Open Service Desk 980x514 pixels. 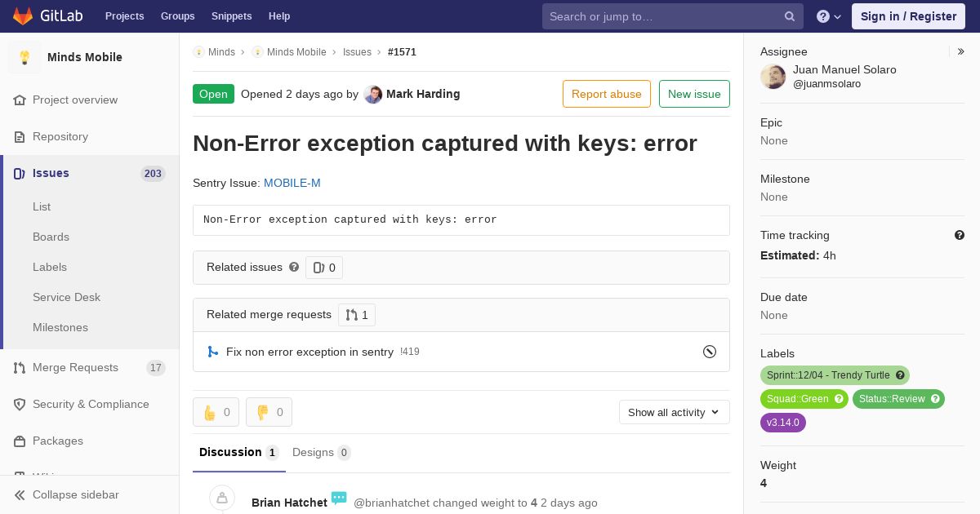coord(66,297)
